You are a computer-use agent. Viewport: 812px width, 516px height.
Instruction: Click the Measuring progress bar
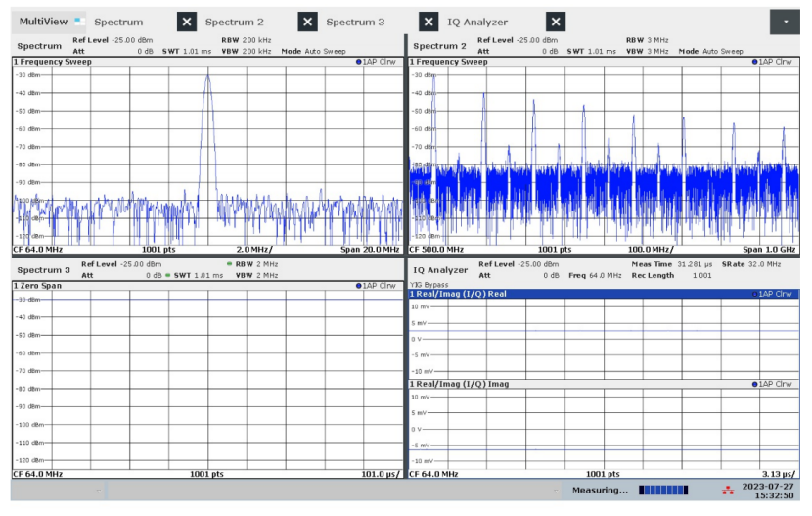click(x=663, y=491)
